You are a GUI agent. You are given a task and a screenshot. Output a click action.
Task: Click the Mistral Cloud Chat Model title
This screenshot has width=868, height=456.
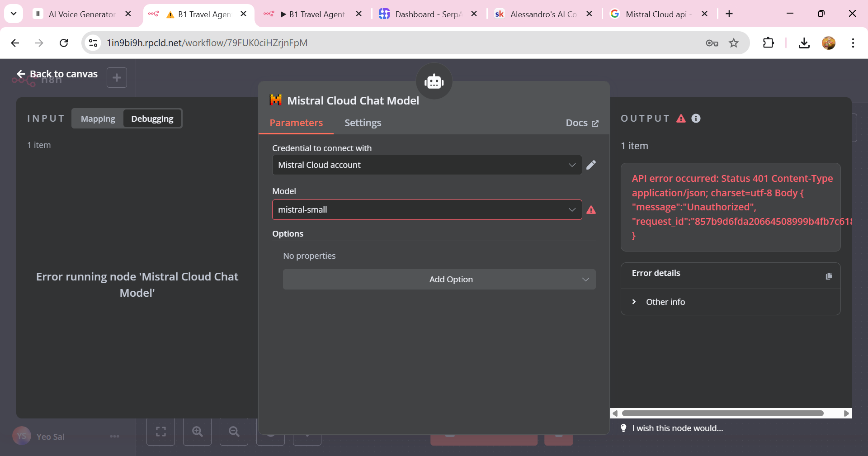[x=353, y=100]
